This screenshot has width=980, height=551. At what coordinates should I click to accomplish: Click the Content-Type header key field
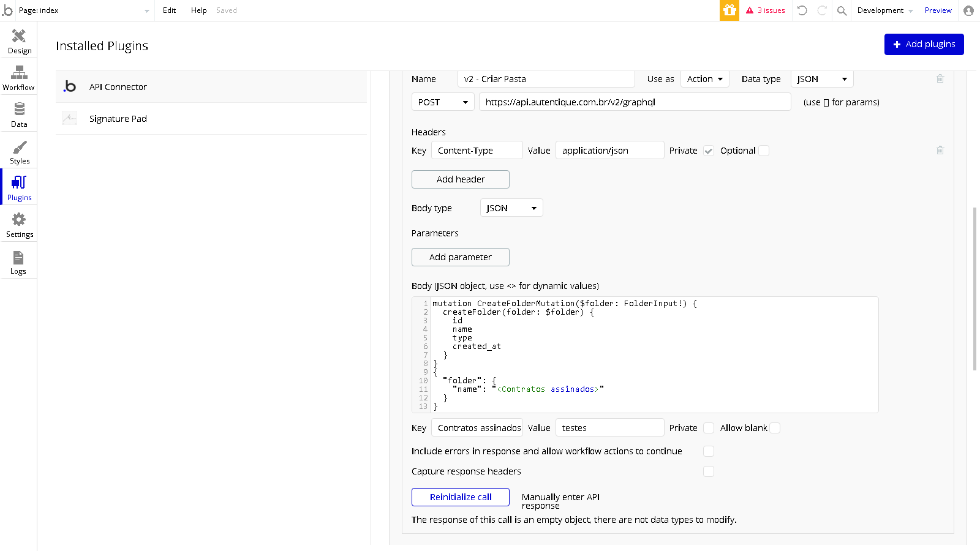click(x=477, y=151)
